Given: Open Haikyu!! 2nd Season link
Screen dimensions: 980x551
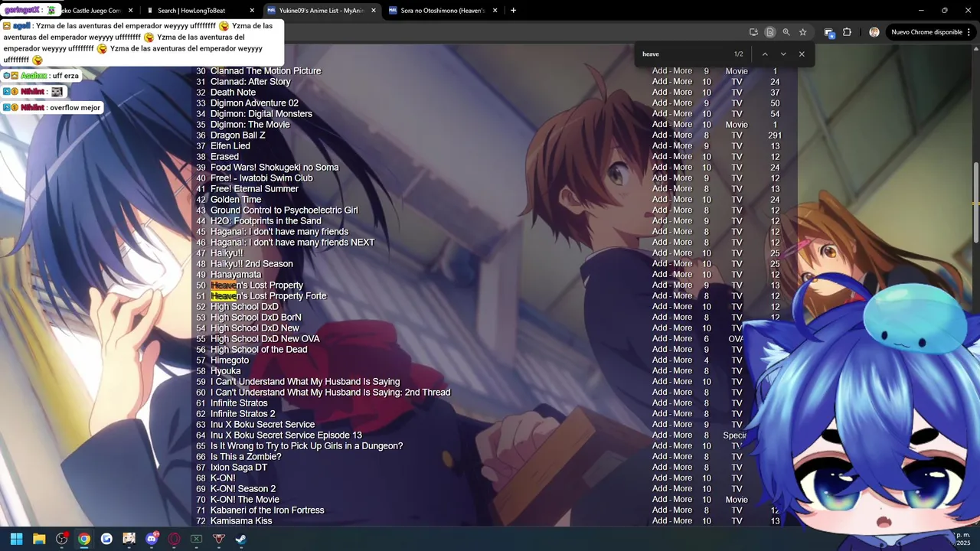Looking at the screenshot, I should (x=251, y=264).
